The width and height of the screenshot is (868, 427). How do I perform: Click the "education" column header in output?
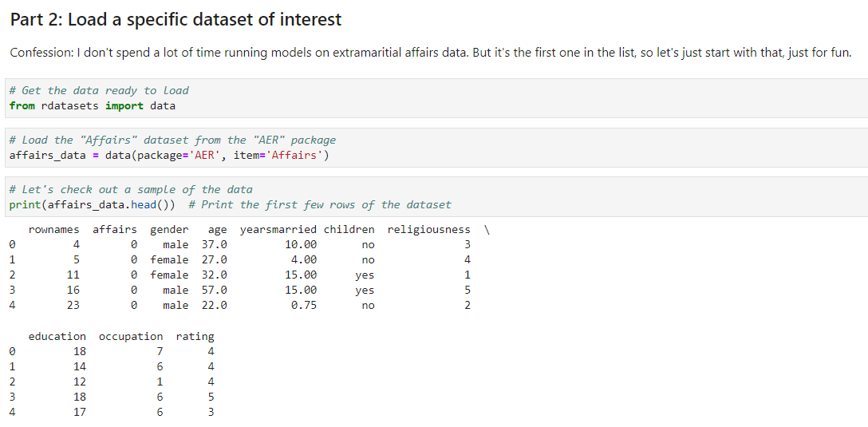coord(57,337)
